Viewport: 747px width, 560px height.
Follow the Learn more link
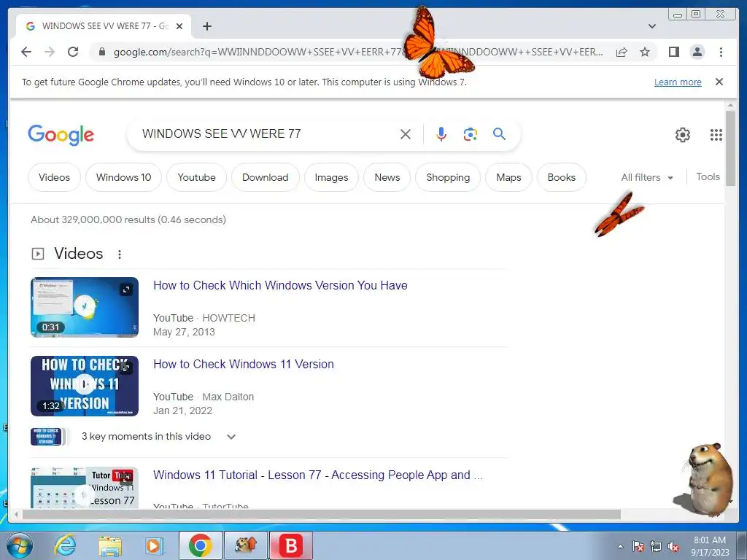[x=678, y=82]
